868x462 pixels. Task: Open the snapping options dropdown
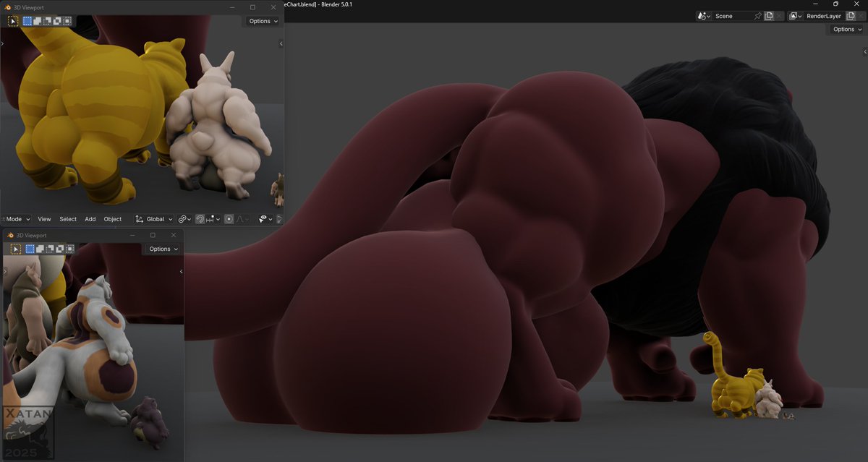[213, 219]
